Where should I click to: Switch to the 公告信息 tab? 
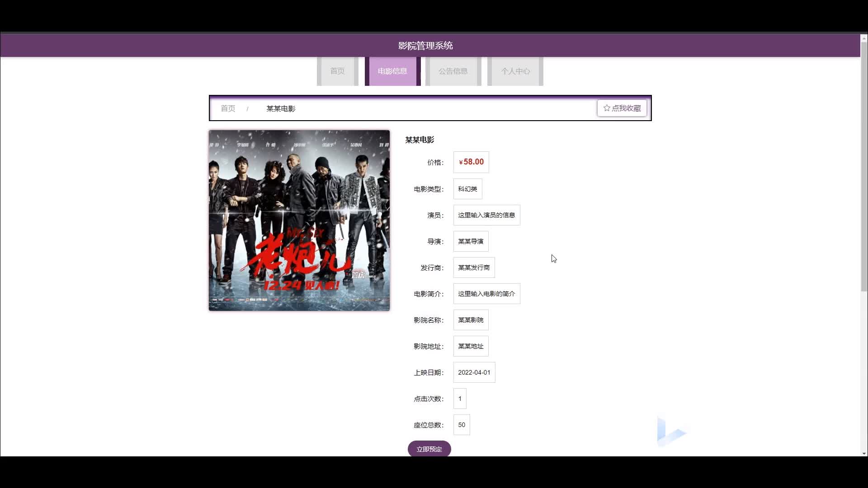[453, 71]
